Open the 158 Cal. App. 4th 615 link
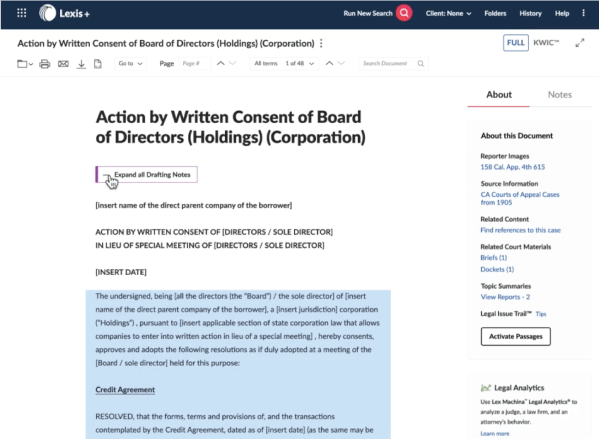This screenshot has height=439, width=599. [x=513, y=167]
